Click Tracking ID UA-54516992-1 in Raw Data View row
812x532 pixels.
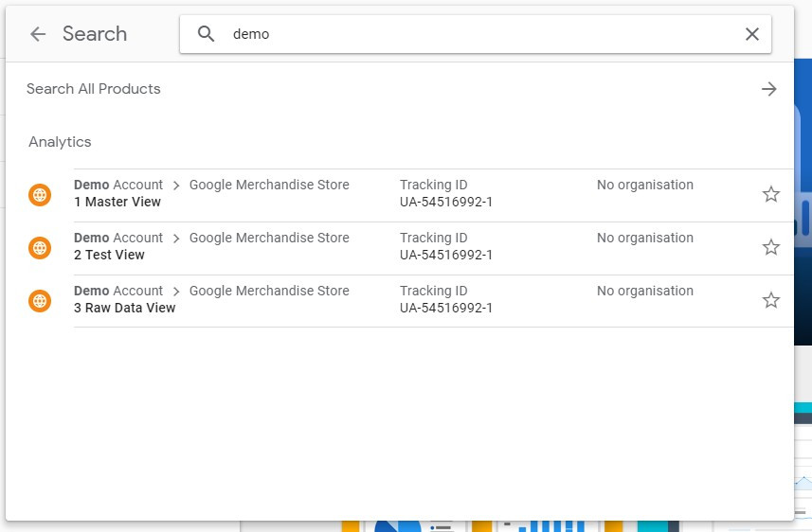pos(446,299)
